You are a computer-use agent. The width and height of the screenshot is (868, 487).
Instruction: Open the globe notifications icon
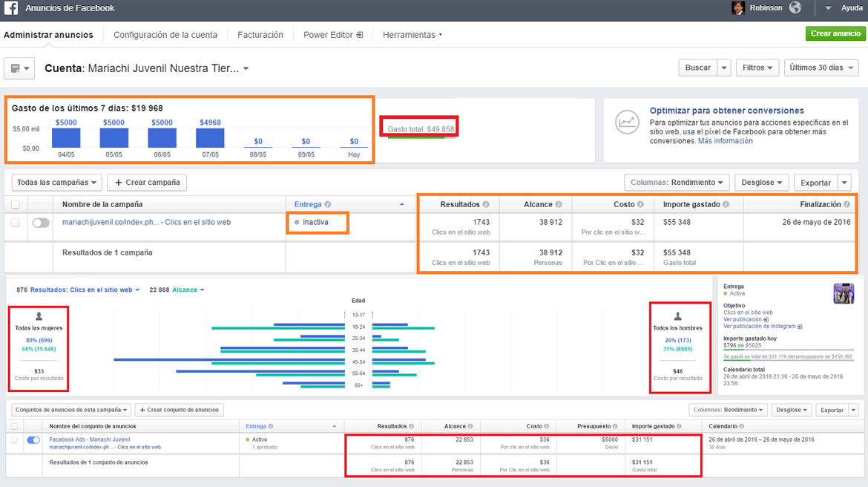[x=795, y=7]
